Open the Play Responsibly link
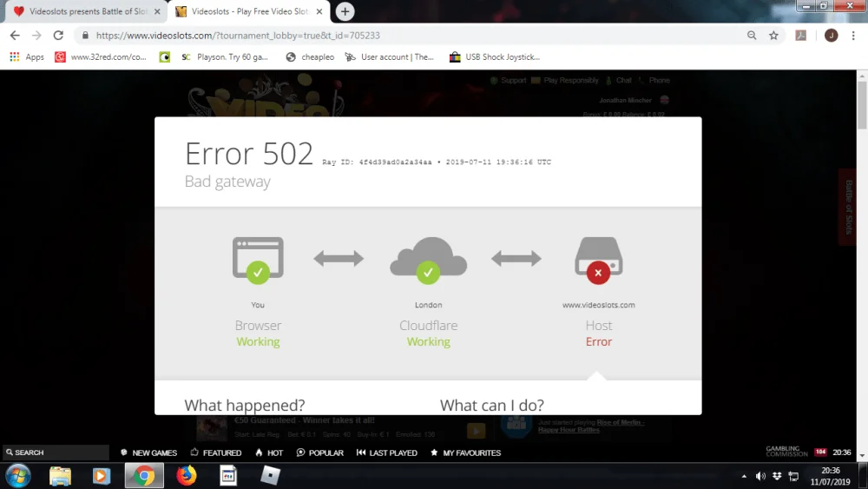 pyautogui.click(x=565, y=80)
